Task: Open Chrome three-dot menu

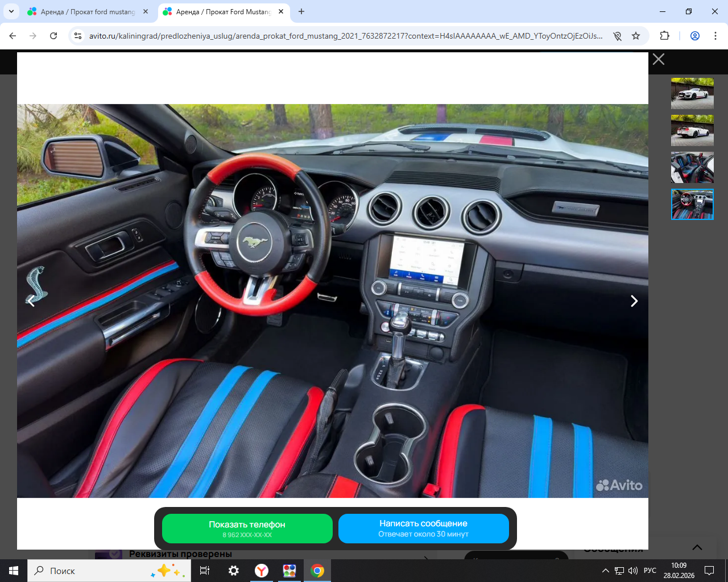Action: (x=715, y=36)
